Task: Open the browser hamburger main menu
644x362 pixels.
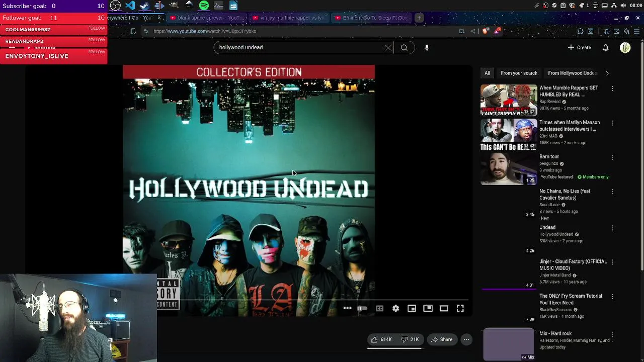Action: [636, 31]
